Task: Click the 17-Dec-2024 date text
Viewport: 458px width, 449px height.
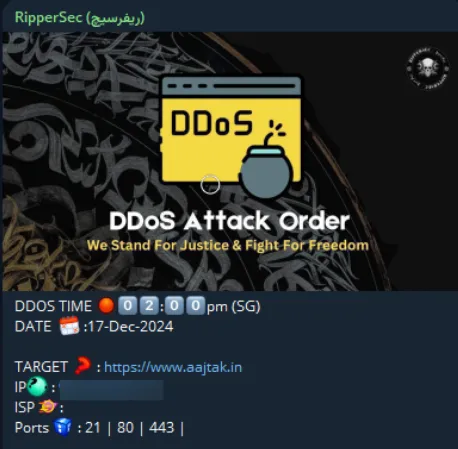Action: tap(131, 326)
